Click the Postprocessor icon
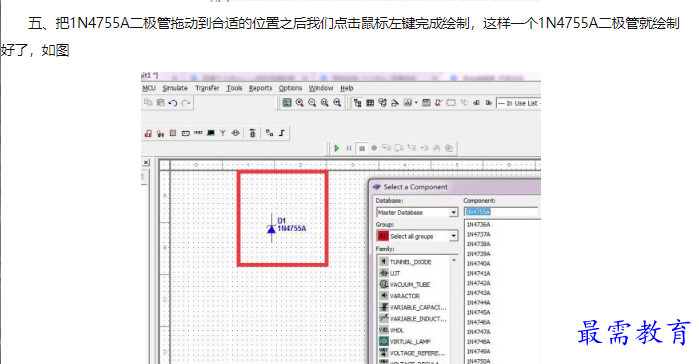This screenshot has width=699, height=364. click(x=426, y=103)
